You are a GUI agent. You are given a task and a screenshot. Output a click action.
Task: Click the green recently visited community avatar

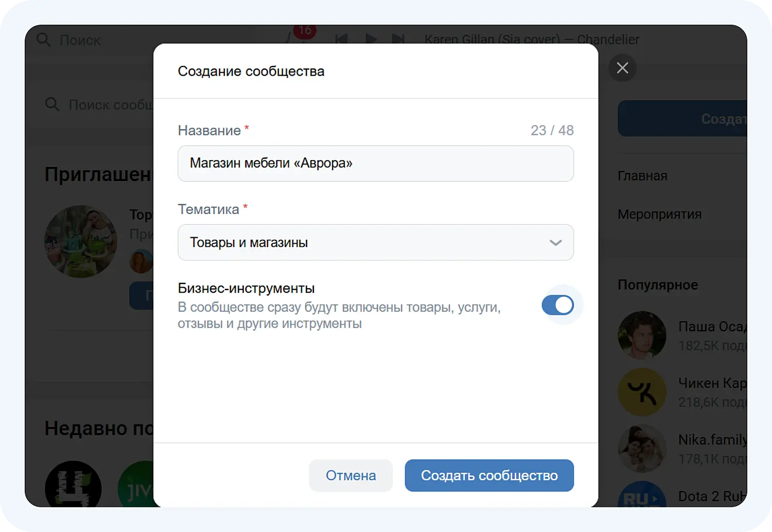point(136,484)
